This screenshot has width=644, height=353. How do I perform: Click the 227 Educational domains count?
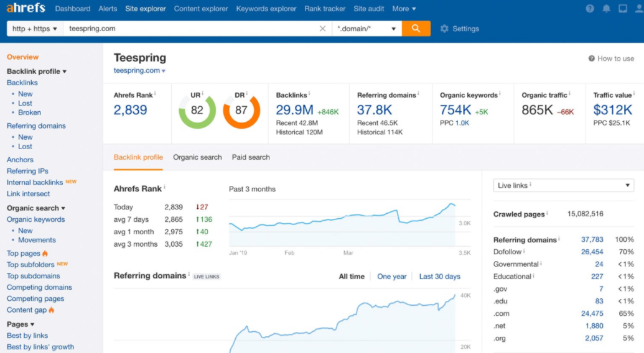(597, 277)
